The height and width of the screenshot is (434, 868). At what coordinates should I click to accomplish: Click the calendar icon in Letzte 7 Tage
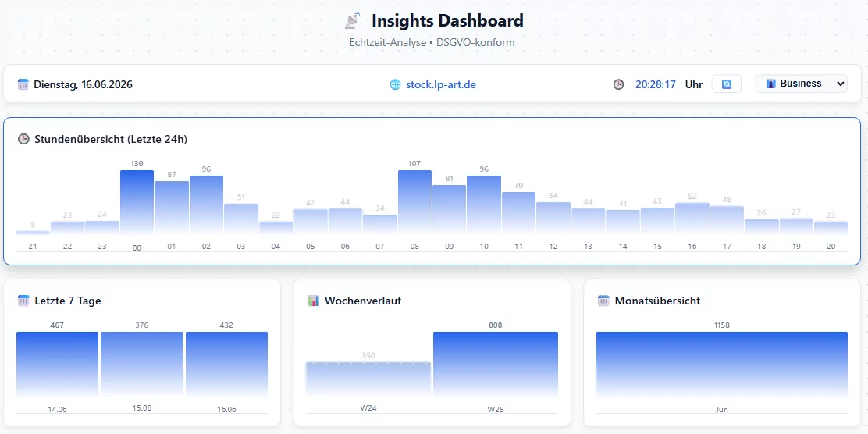(x=23, y=301)
